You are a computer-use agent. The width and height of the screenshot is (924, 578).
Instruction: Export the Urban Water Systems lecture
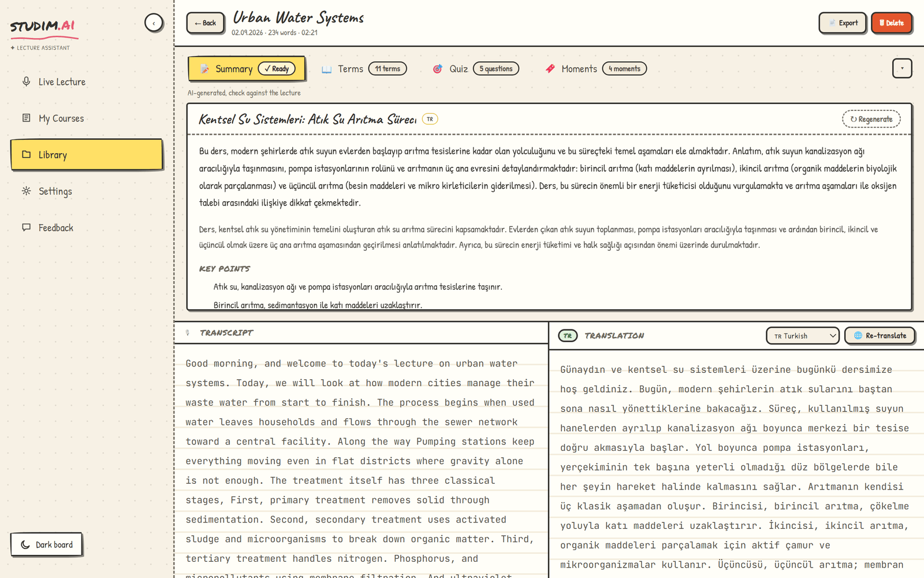[x=843, y=23]
